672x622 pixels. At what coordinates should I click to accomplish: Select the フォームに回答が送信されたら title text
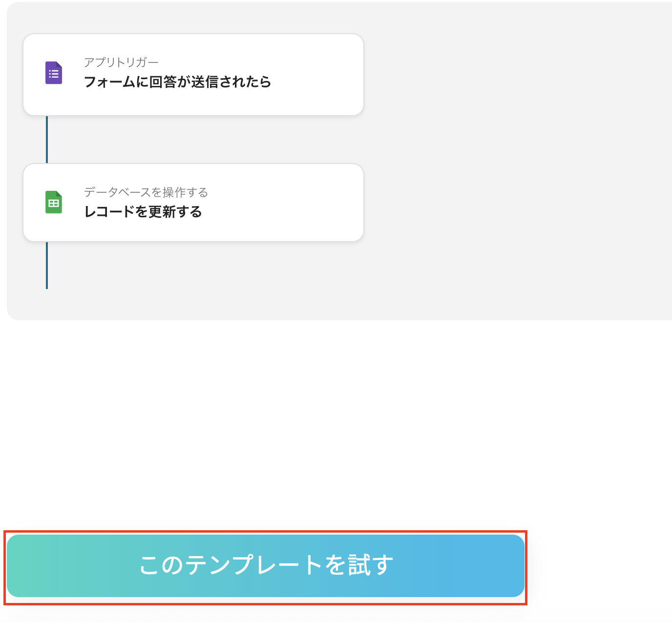pyautogui.click(x=177, y=82)
